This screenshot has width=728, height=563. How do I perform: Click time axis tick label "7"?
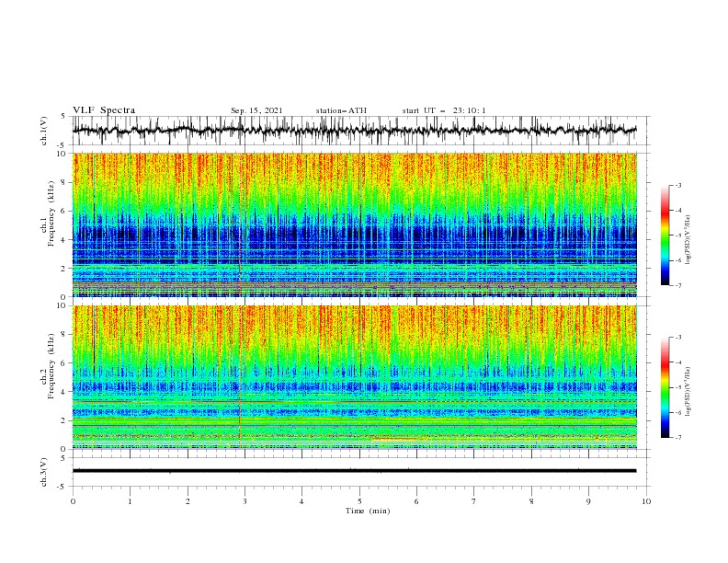[x=474, y=501]
